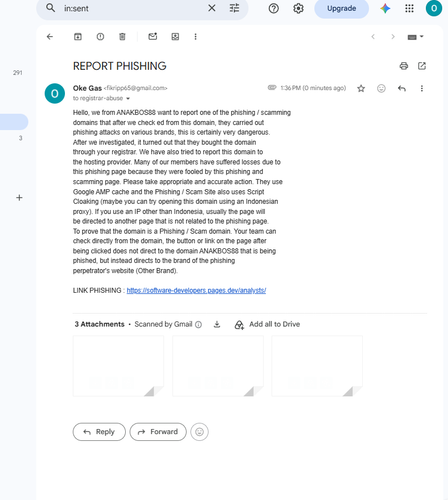Go to the newer conversation arrow
Image resolution: width=448 pixels, height=500 pixels.
[373, 37]
